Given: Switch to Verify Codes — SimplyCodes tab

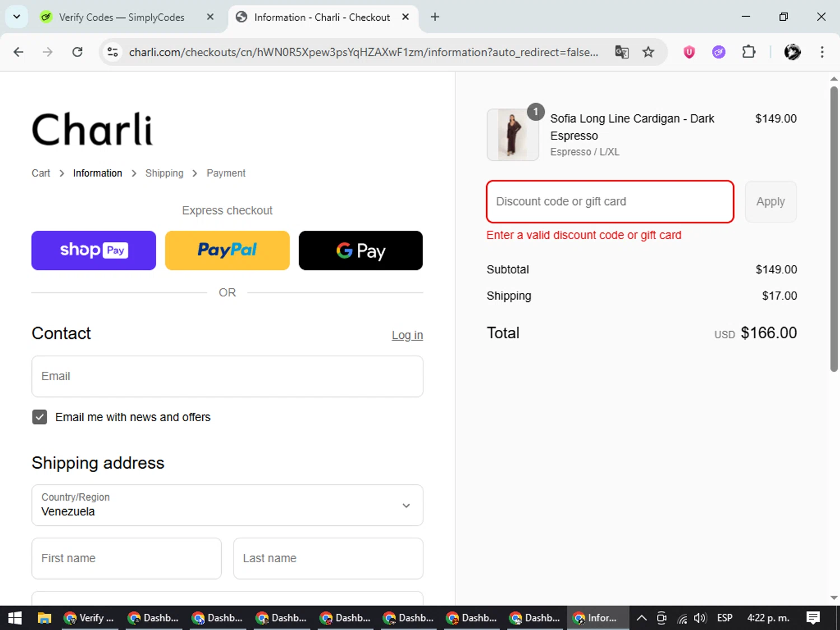Looking at the screenshot, I should tap(122, 17).
